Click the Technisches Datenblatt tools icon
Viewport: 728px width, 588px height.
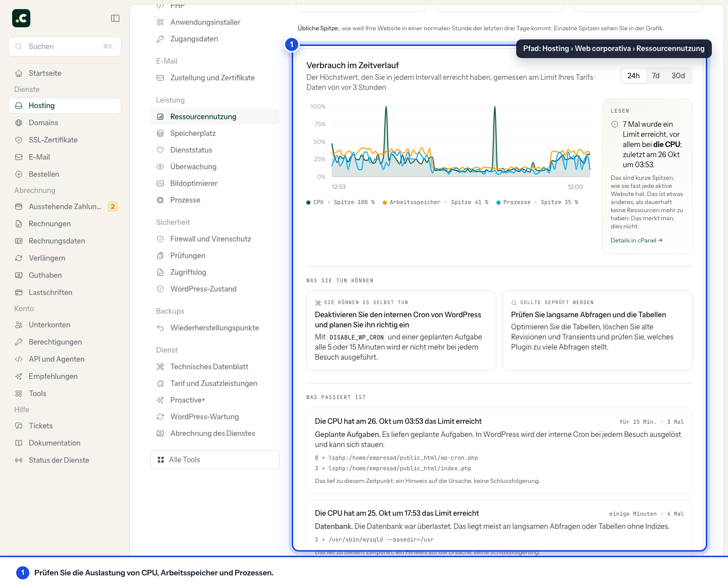[160, 367]
